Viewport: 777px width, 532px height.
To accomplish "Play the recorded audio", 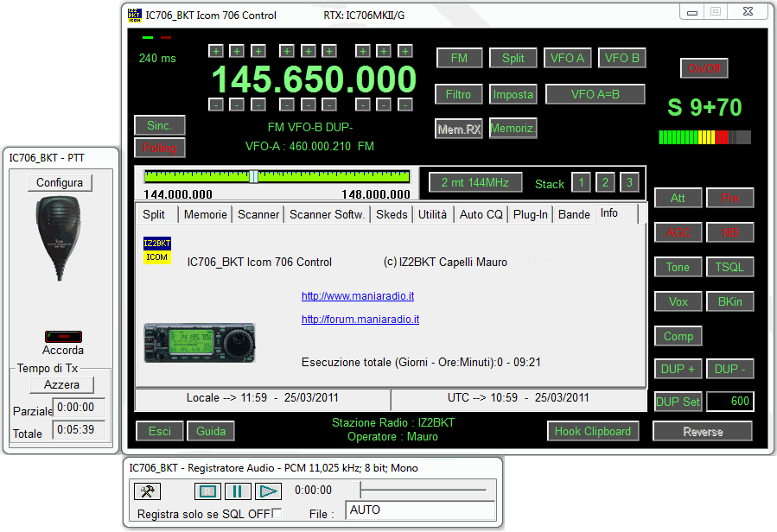I will point(268,491).
